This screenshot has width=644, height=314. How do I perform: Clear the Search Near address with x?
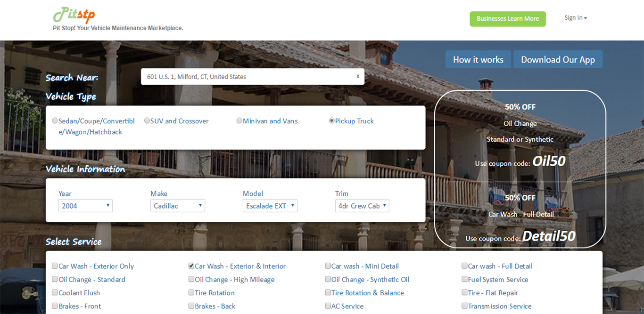coord(358,76)
